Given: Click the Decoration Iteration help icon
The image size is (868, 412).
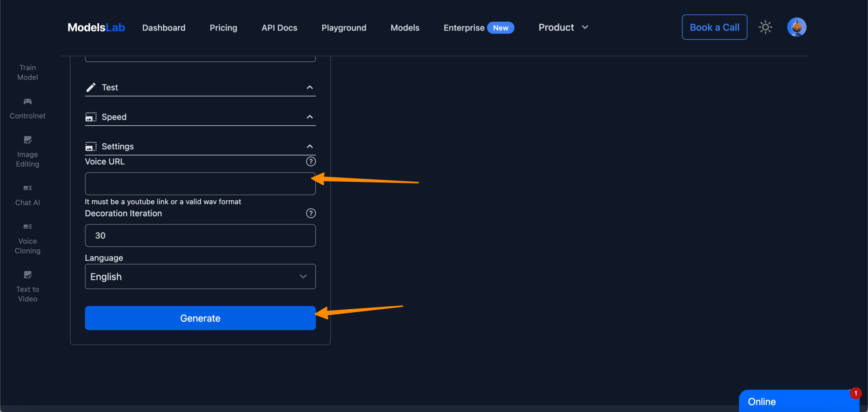Looking at the screenshot, I should [x=311, y=213].
